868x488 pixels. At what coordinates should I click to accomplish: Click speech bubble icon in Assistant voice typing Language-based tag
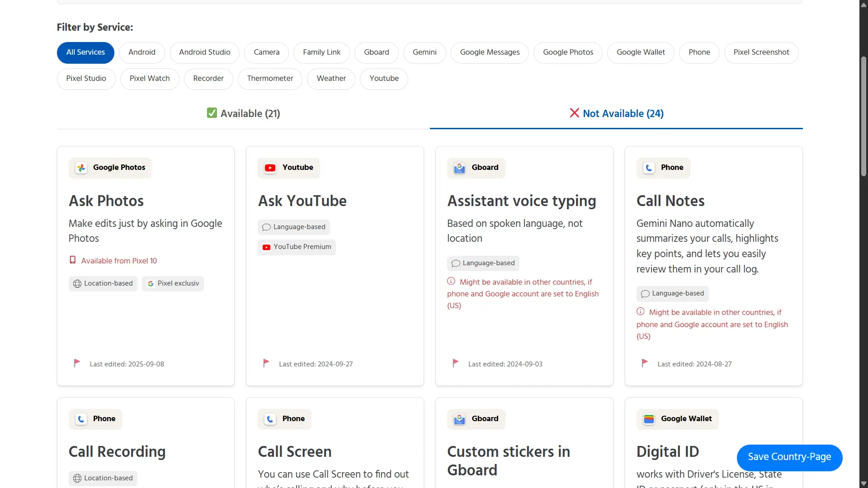[456, 263]
